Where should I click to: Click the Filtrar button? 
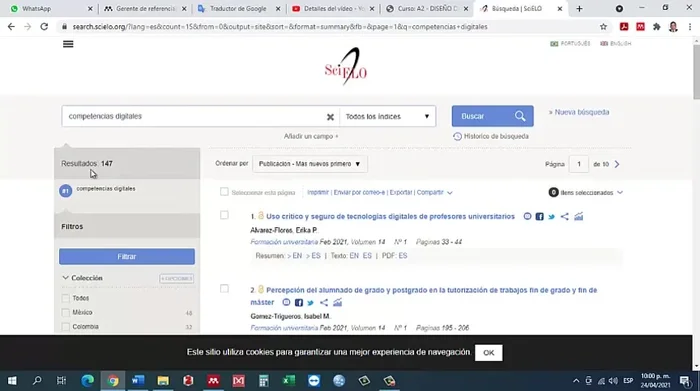click(x=127, y=257)
